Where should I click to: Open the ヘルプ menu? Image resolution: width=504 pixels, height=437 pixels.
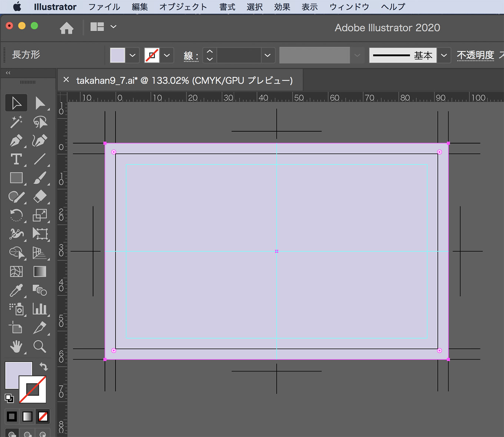[393, 7]
